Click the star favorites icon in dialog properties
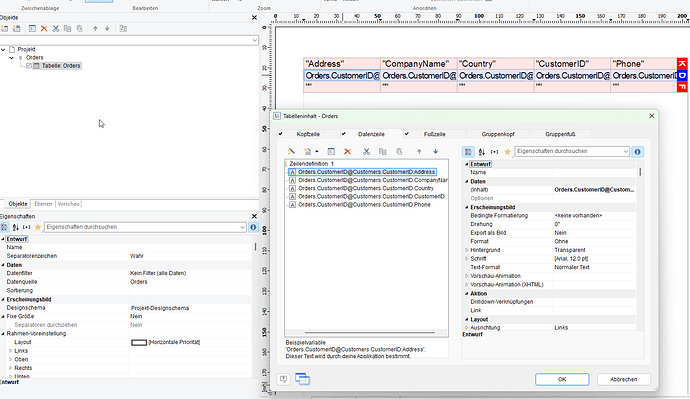 [507, 152]
